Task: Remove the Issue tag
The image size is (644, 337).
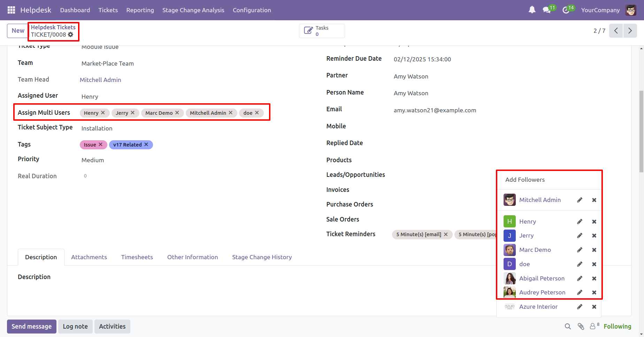Action: [100, 144]
